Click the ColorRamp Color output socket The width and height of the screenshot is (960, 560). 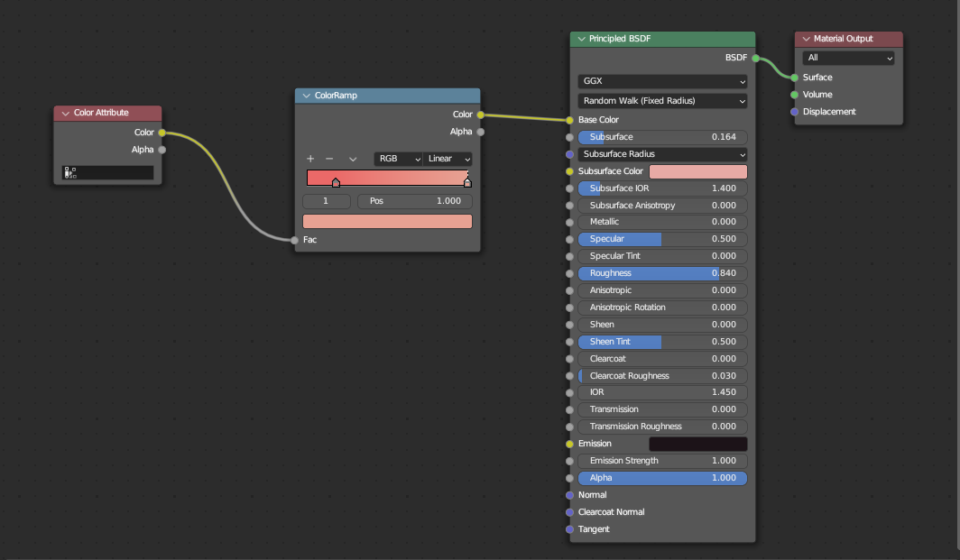pos(481,115)
